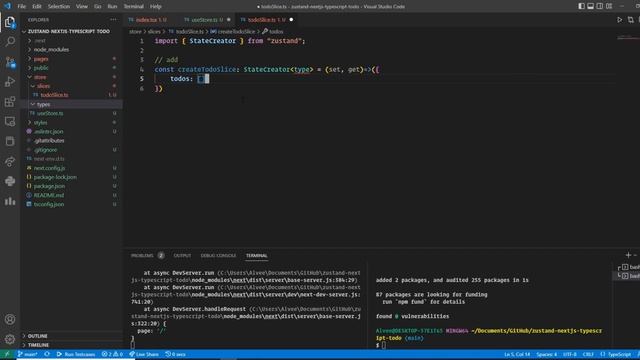640x360 pixels.
Task: Open the Explorer view in activity bar
Action: point(10,22)
